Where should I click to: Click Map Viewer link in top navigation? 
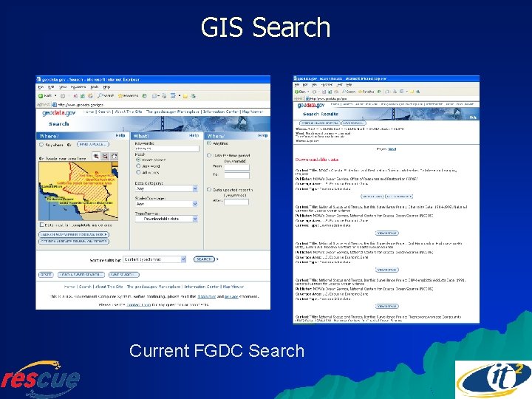coord(253,112)
